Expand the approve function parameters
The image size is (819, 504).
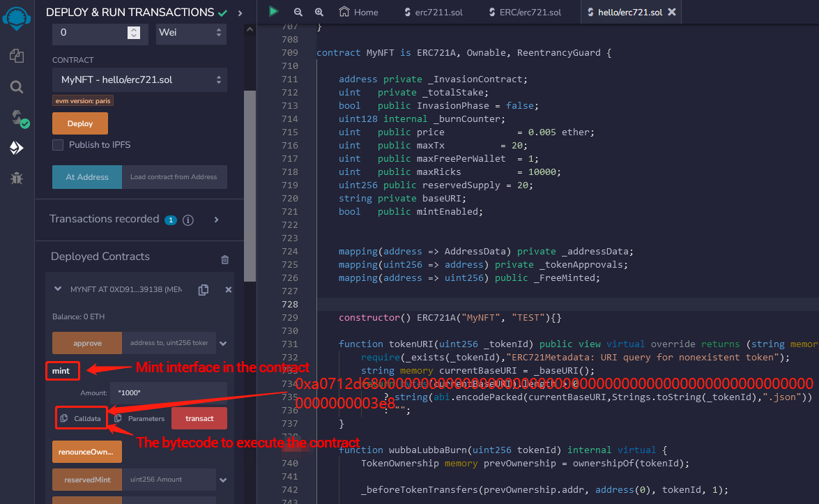[223, 343]
